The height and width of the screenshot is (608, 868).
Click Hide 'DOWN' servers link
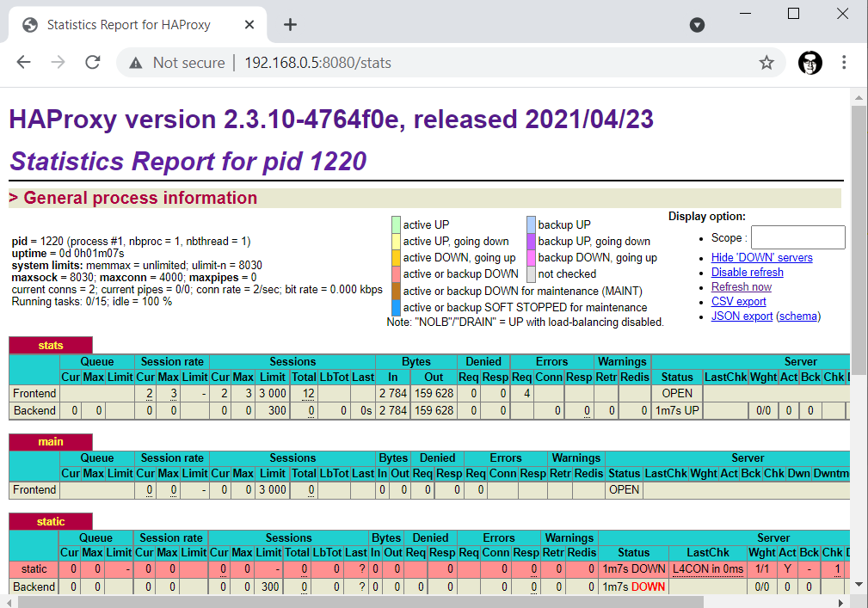(761, 258)
